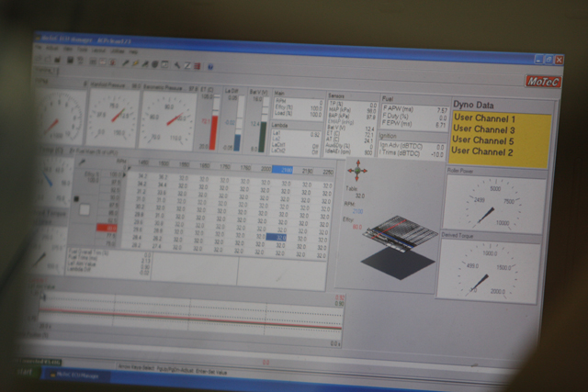Open the File menu

pos(39,48)
